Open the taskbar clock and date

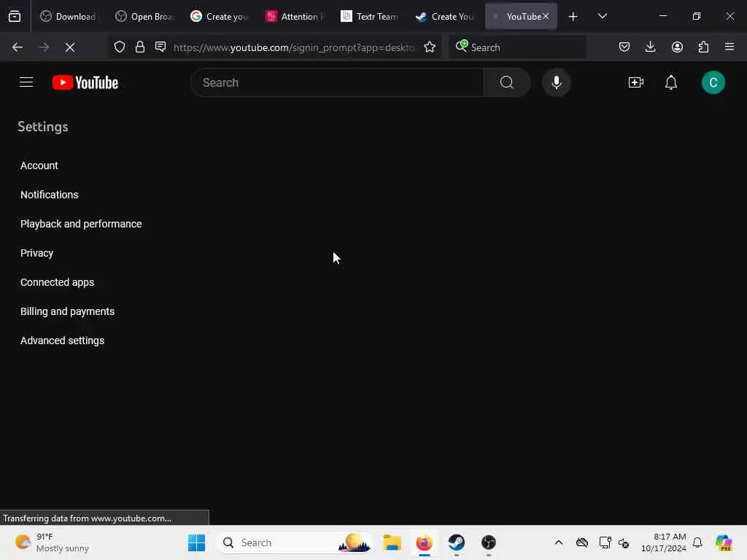(x=663, y=542)
